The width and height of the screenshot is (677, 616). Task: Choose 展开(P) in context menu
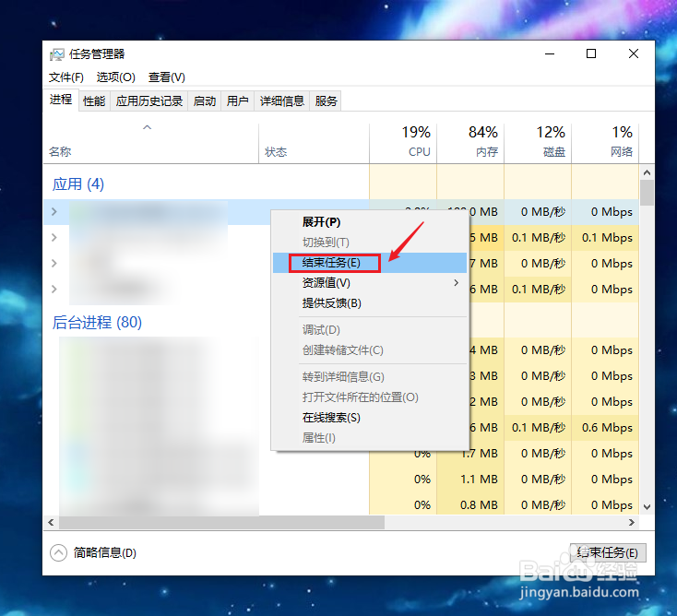tap(370, 222)
